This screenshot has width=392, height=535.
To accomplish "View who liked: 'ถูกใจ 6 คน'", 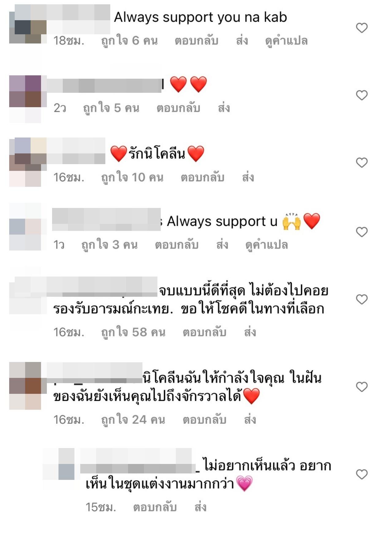I will click(130, 40).
